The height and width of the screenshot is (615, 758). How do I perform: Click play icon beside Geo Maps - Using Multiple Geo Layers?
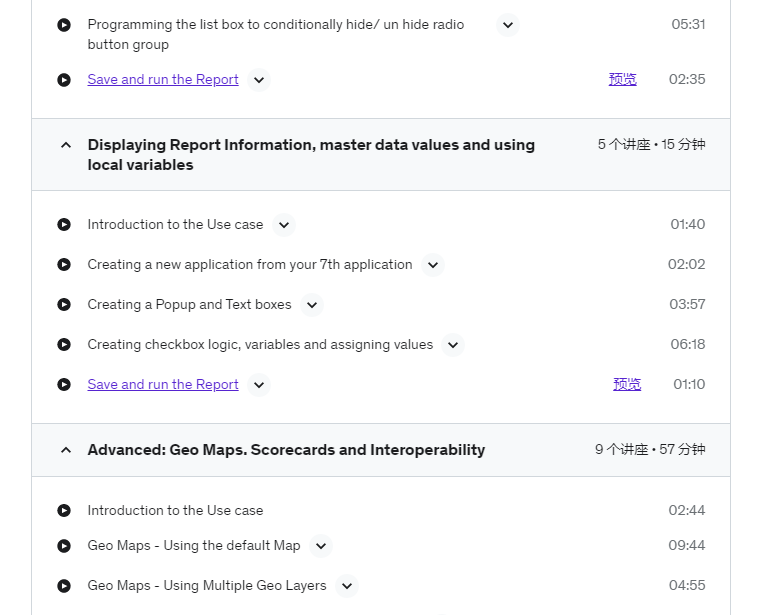click(x=64, y=586)
